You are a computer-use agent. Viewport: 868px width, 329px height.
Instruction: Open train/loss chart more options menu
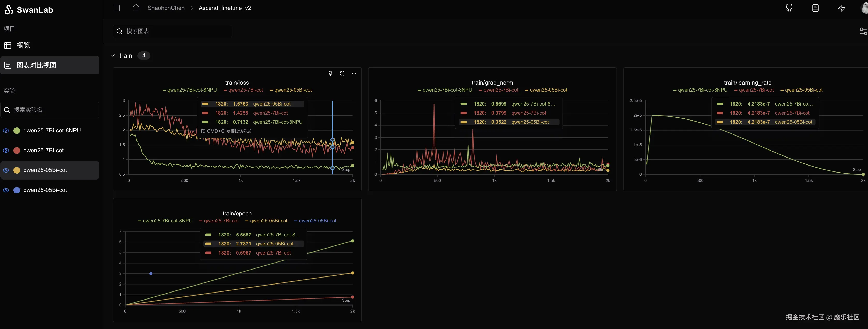tap(354, 73)
